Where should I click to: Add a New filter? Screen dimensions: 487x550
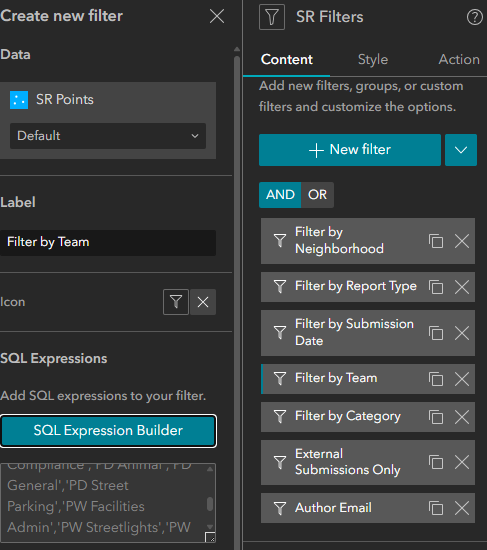pos(350,150)
